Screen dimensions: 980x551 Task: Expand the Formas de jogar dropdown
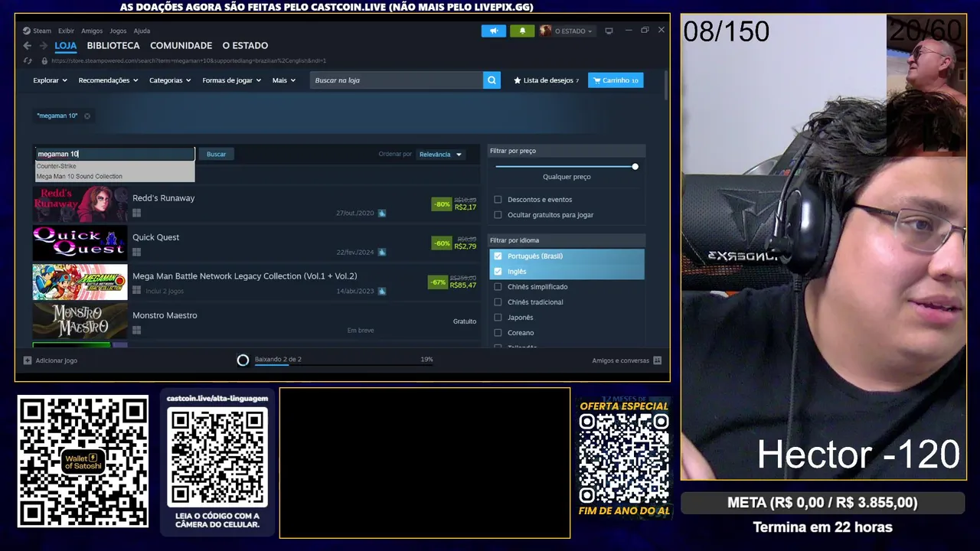coord(231,80)
